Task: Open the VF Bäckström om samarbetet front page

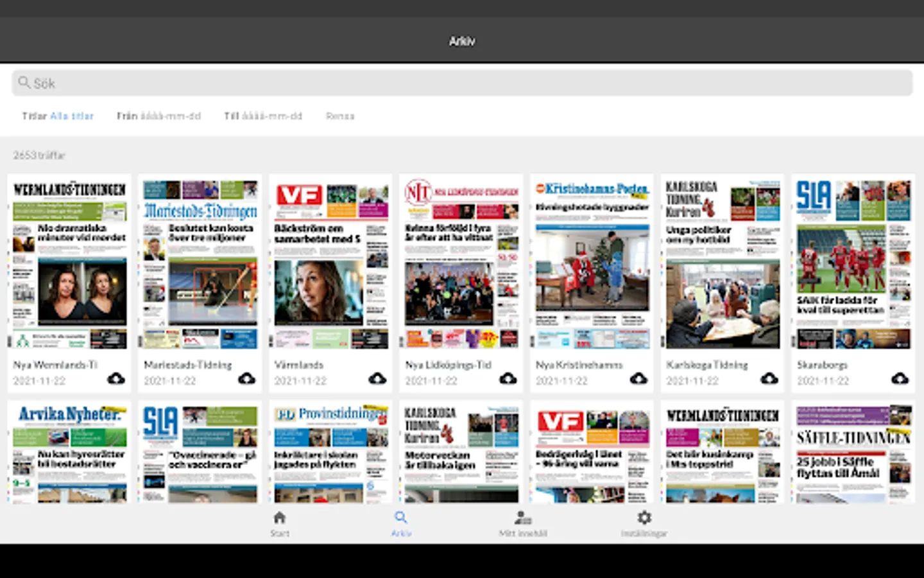Action: tap(330, 264)
